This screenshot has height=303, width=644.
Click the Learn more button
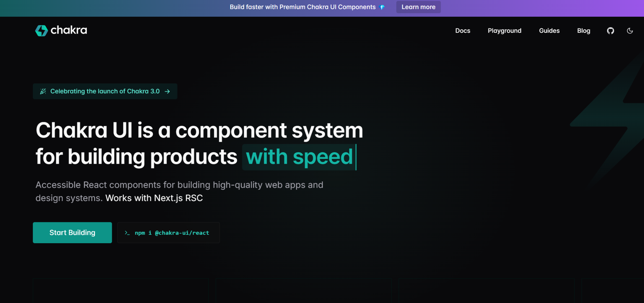(x=418, y=7)
